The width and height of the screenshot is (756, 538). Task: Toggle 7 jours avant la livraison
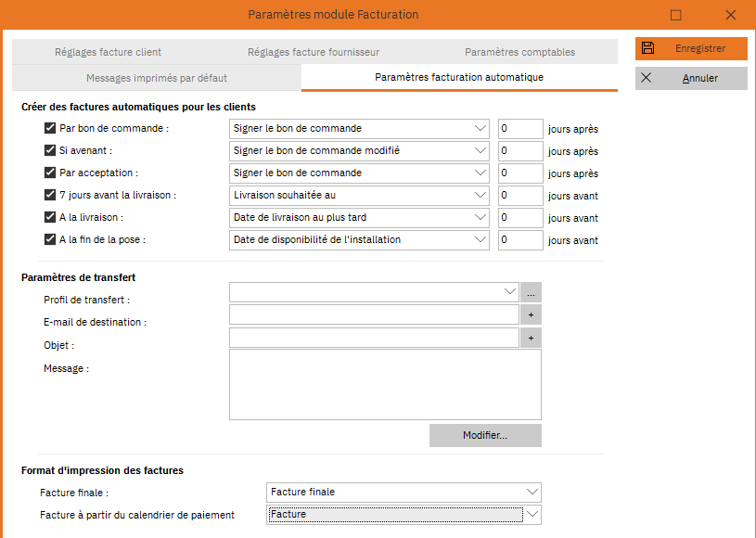click(x=49, y=195)
